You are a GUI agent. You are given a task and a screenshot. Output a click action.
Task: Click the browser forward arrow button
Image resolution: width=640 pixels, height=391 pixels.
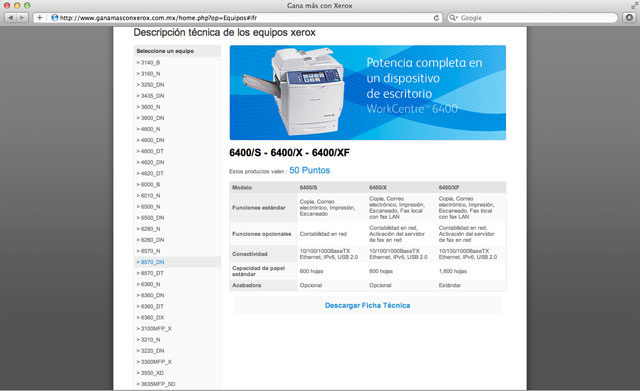point(22,18)
